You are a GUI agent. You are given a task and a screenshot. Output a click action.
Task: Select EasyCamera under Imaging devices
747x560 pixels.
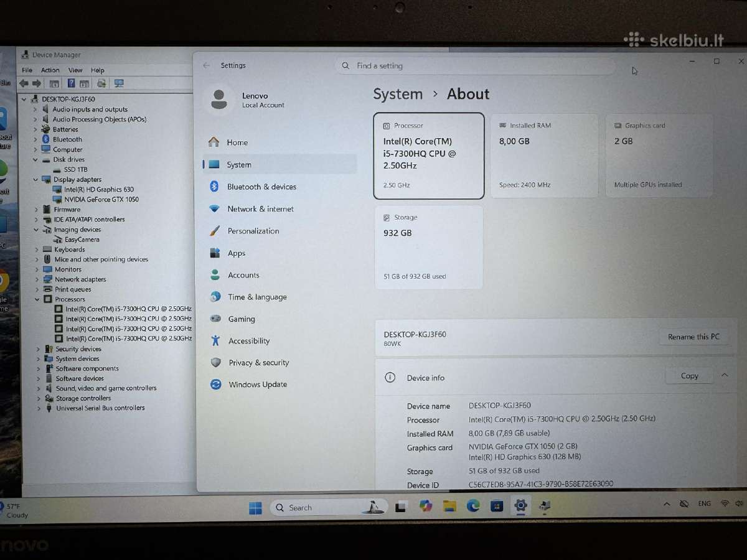click(82, 240)
